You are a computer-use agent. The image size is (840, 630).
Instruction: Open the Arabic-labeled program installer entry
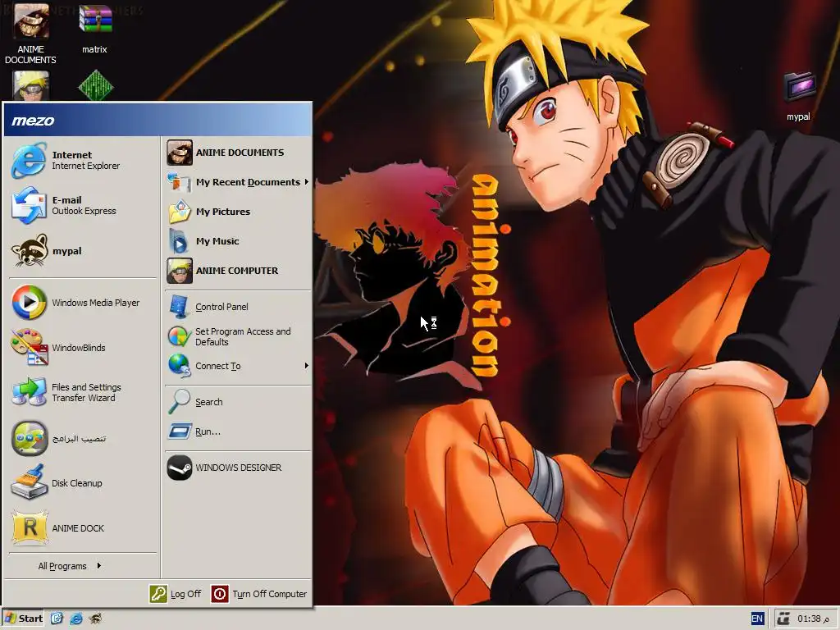coord(82,438)
